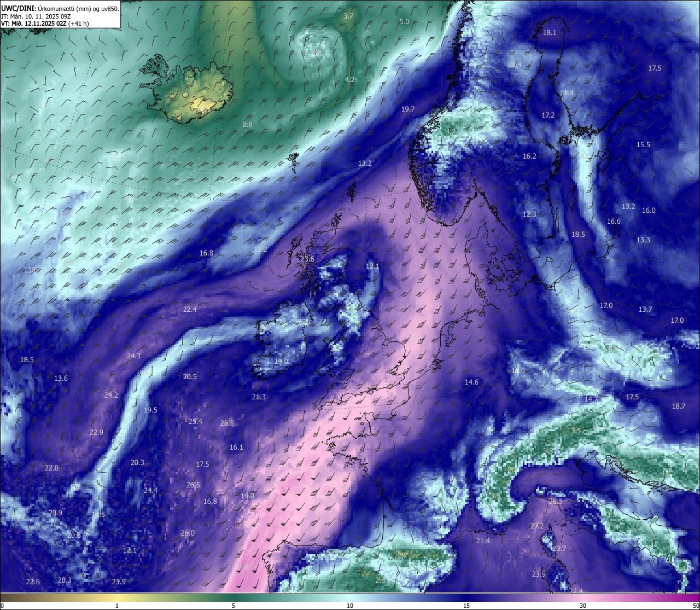Click the 4.2 value east of Iceland
The height and width of the screenshot is (610, 700).
tap(350, 79)
